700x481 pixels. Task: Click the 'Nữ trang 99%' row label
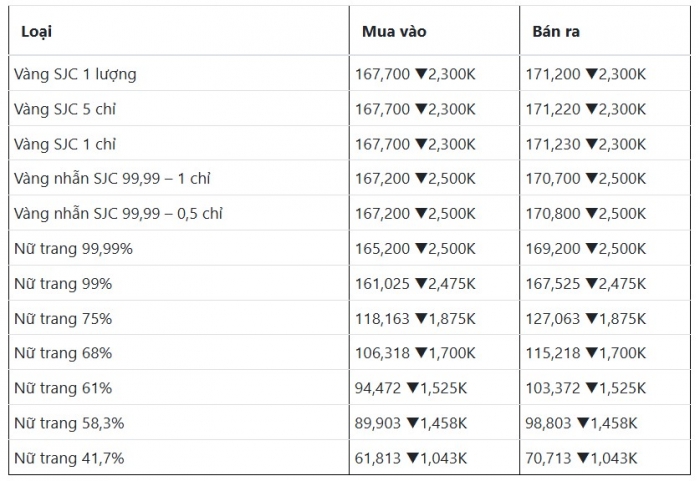click(x=63, y=284)
